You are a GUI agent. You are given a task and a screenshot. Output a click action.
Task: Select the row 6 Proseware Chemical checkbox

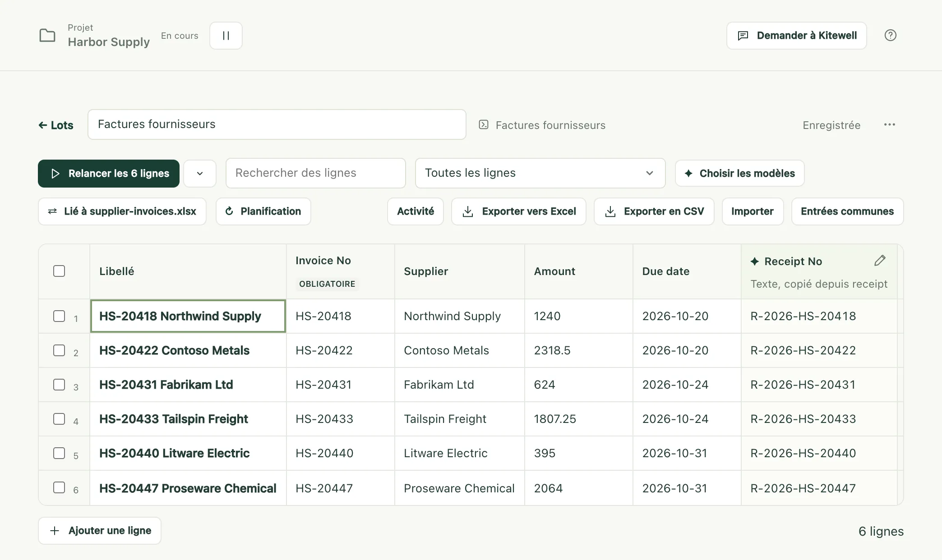click(x=59, y=487)
